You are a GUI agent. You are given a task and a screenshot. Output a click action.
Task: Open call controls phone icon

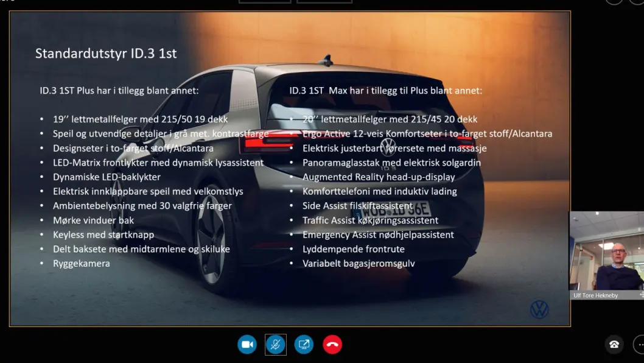(614, 345)
